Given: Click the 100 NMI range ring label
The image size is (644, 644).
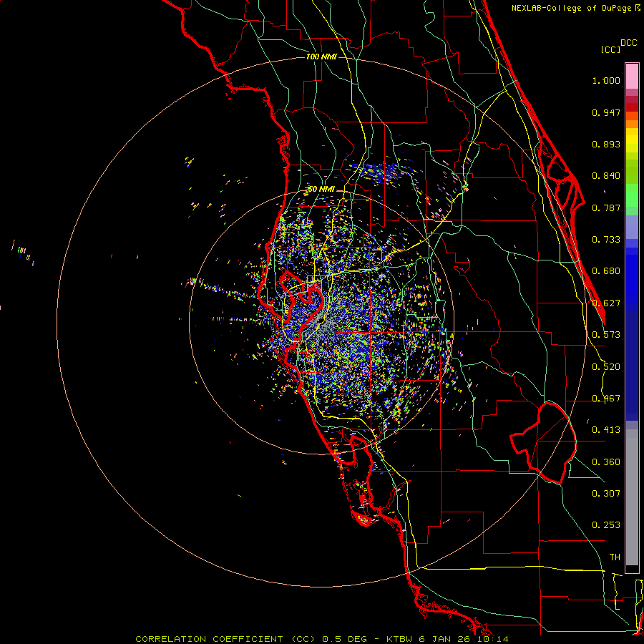Looking at the screenshot, I should point(321,57).
